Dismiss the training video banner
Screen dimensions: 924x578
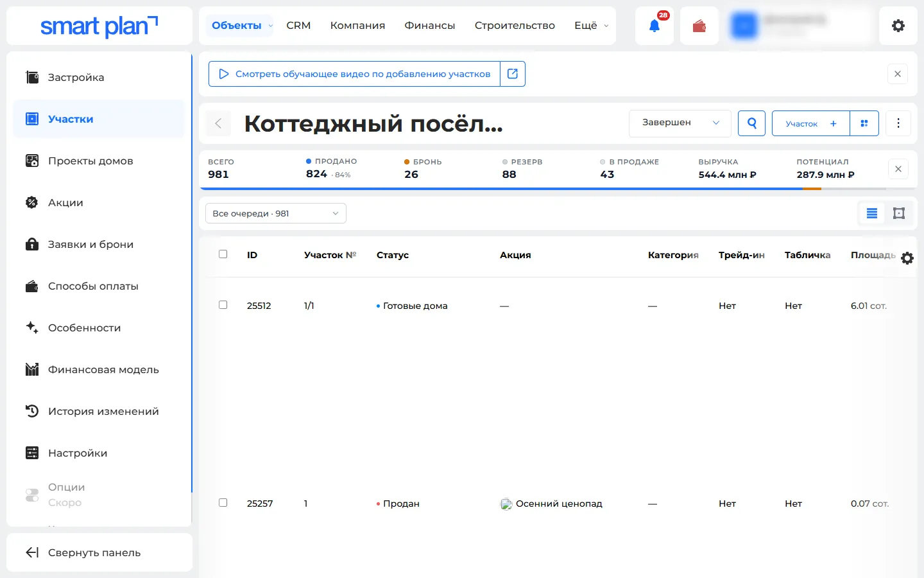pos(898,74)
